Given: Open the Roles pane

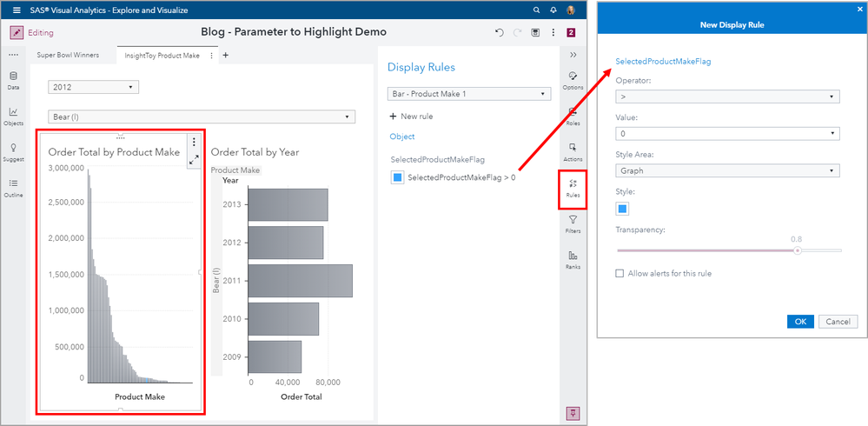Looking at the screenshot, I should coord(573,116).
